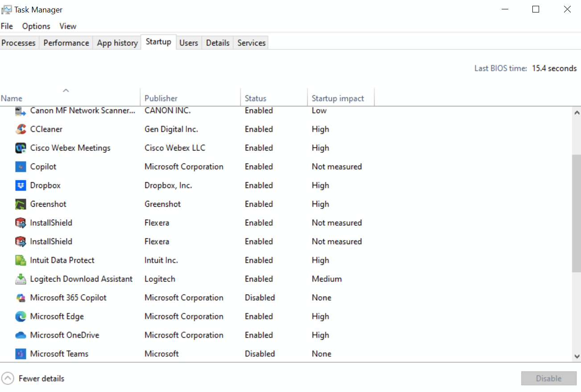Image resolution: width=581 pixels, height=392 pixels.
Task: Click the Intuit Data Protect icon
Action: coord(21,260)
